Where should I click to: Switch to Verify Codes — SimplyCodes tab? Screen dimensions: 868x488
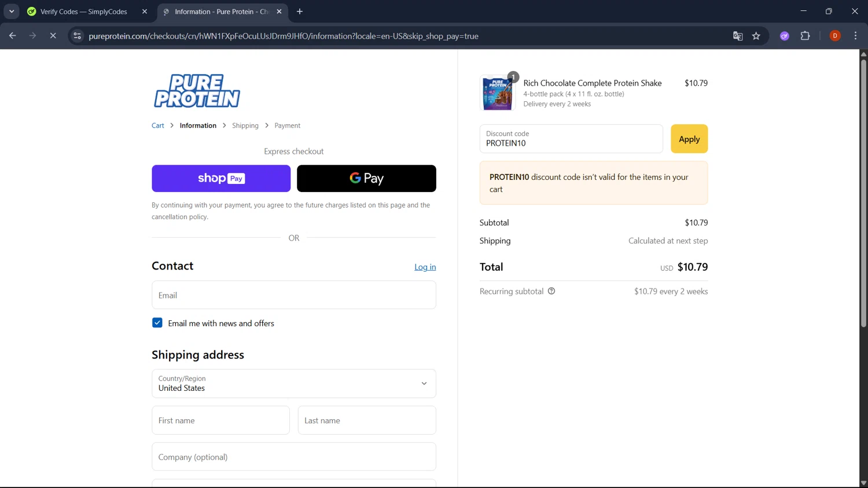(83, 12)
